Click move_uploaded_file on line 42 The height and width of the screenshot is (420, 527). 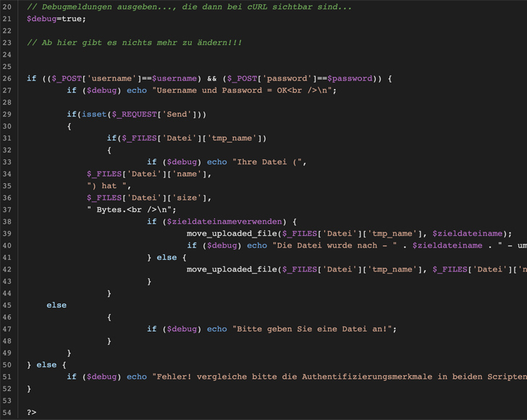(x=232, y=269)
